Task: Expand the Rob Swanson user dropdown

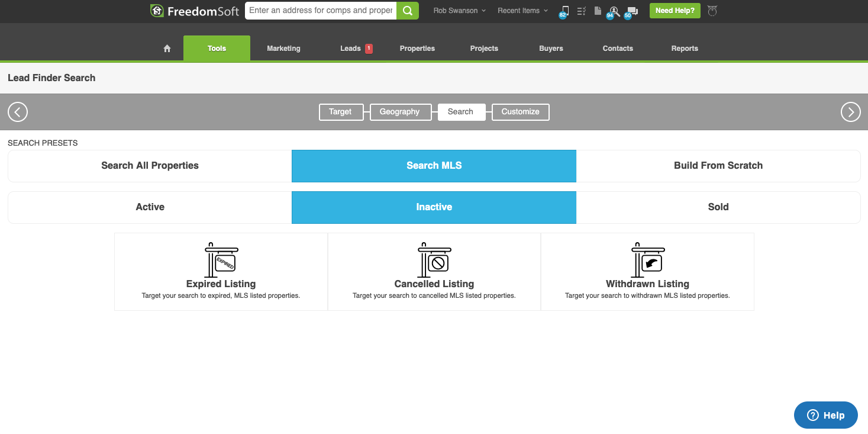Action: point(459,11)
